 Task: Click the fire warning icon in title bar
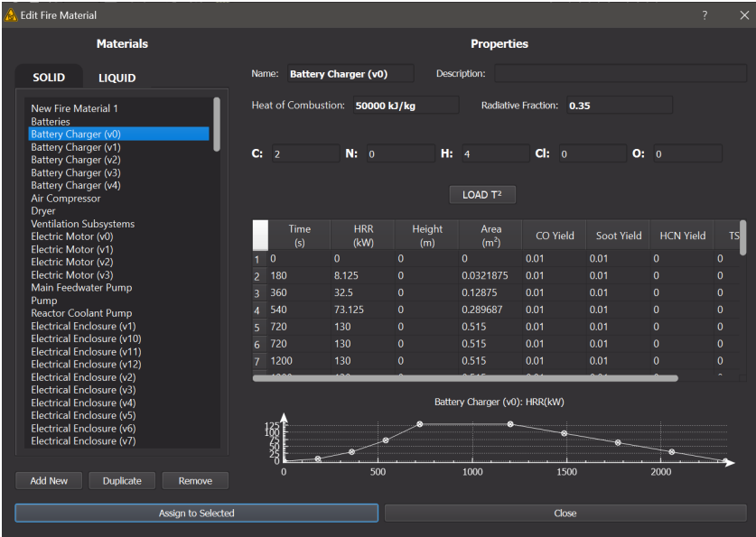coord(11,15)
